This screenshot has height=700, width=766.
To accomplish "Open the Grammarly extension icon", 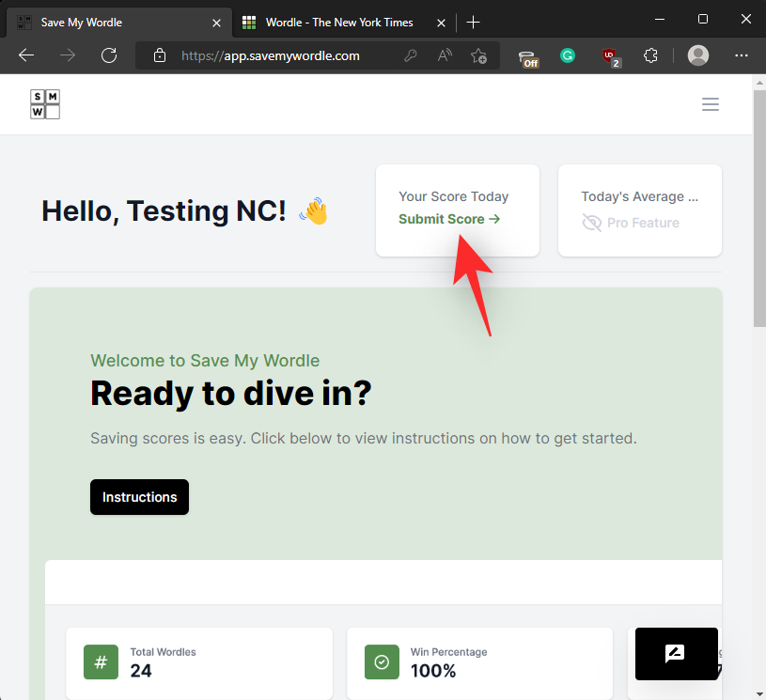I will pyautogui.click(x=568, y=55).
